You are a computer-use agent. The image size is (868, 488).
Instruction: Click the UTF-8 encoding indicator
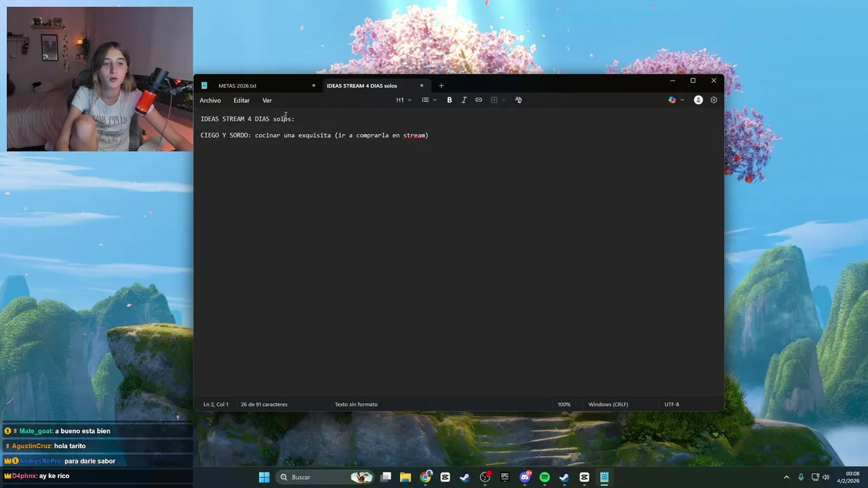[671, 405]
